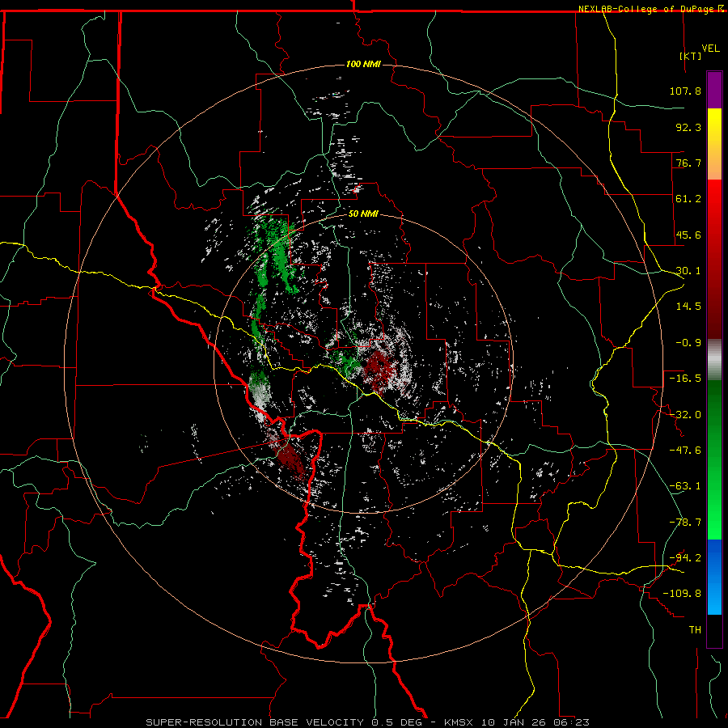This screenshot has height=728, width=728.
Task: Click the 107.8 legend value
Action: [x=685, y=91]
